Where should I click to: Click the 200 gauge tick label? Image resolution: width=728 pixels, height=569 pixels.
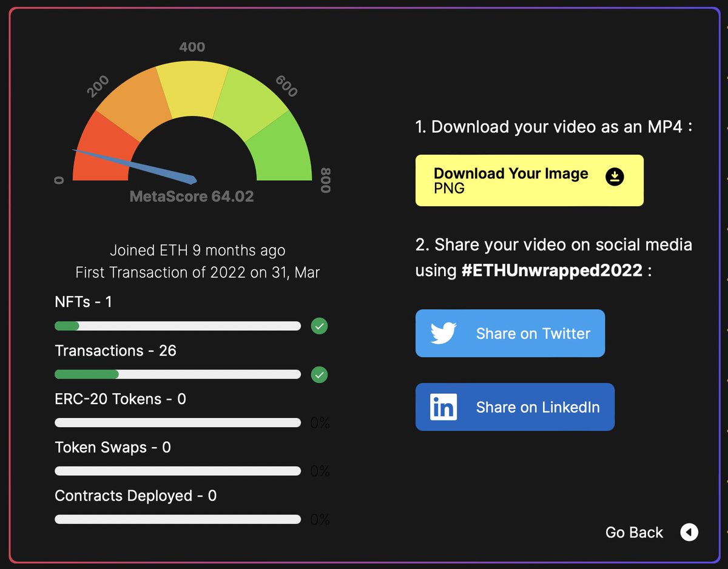coord(98,86)
